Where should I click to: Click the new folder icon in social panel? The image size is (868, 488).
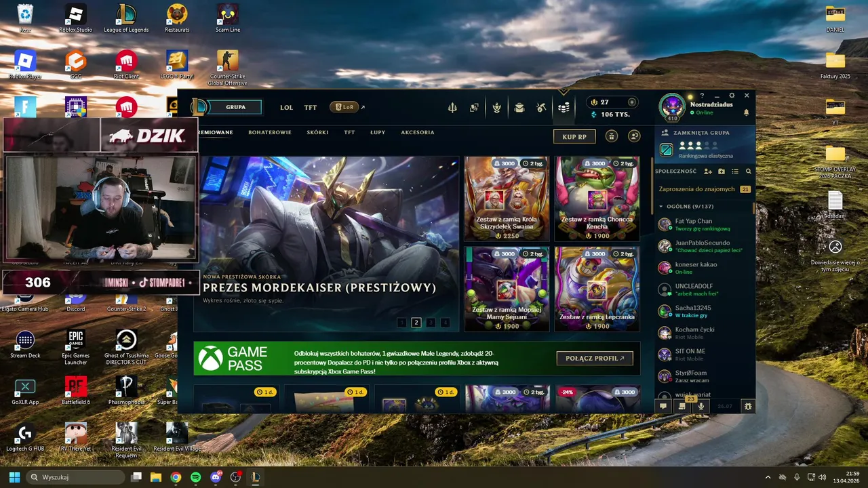coord(722,171)
